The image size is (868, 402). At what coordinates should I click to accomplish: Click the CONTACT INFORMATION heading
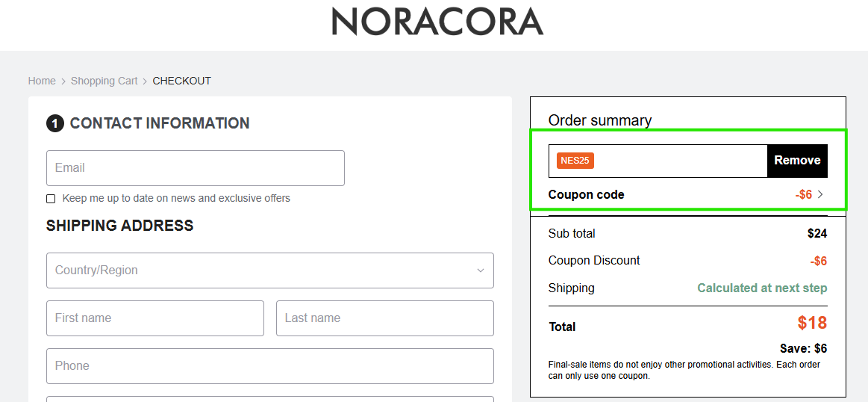tap(160, 123)
